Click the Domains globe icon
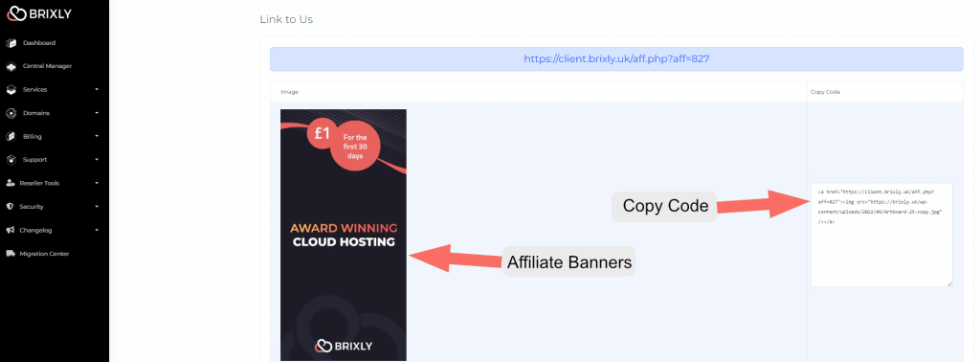This screenshot has width=980, height=362. [11, 113]
